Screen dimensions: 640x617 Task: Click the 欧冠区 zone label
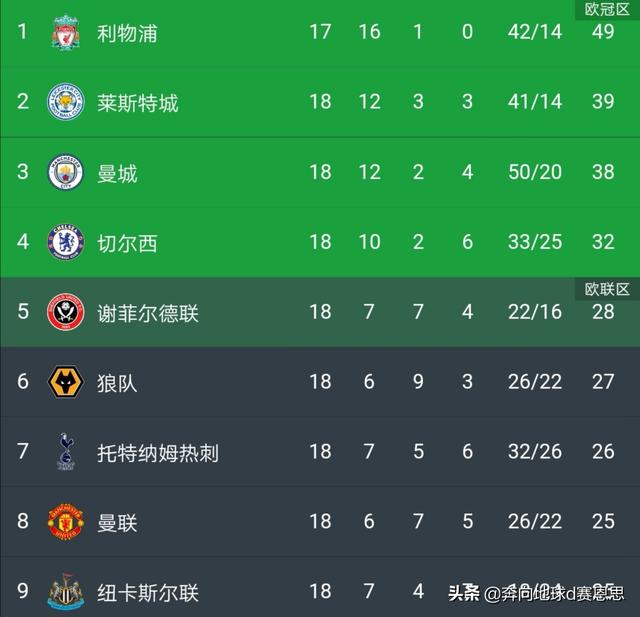coord(607,9)
